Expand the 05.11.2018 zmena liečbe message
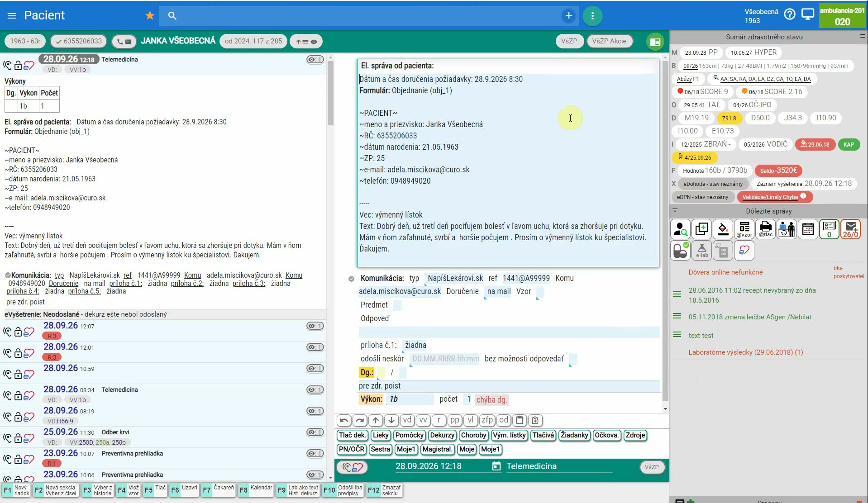 pyautogui.click(x=677, y=316)
